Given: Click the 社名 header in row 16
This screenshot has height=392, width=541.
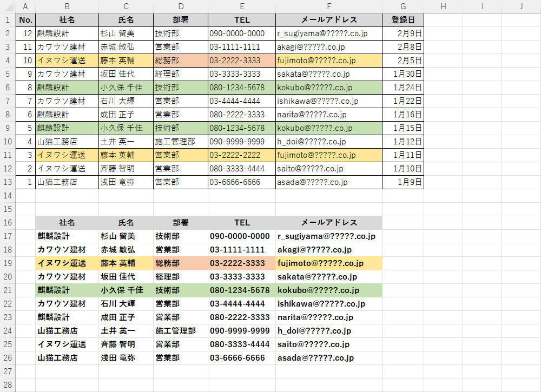Looking at the screenshot, I should coord(67,223).
